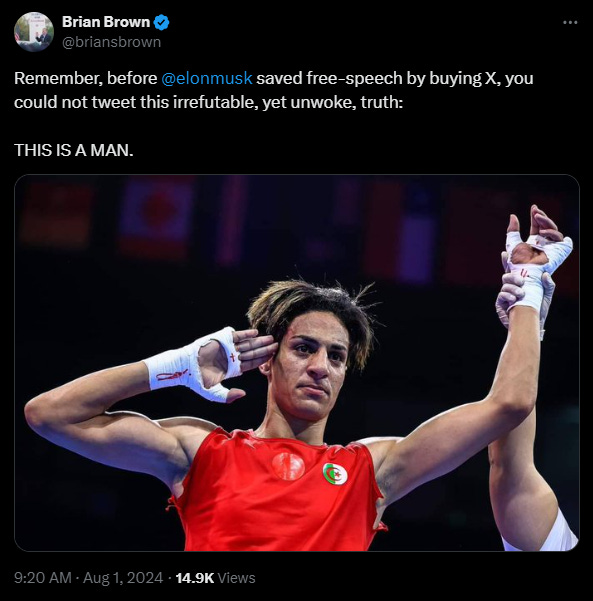Click the flag badge on the red jersey

point(335,474)
